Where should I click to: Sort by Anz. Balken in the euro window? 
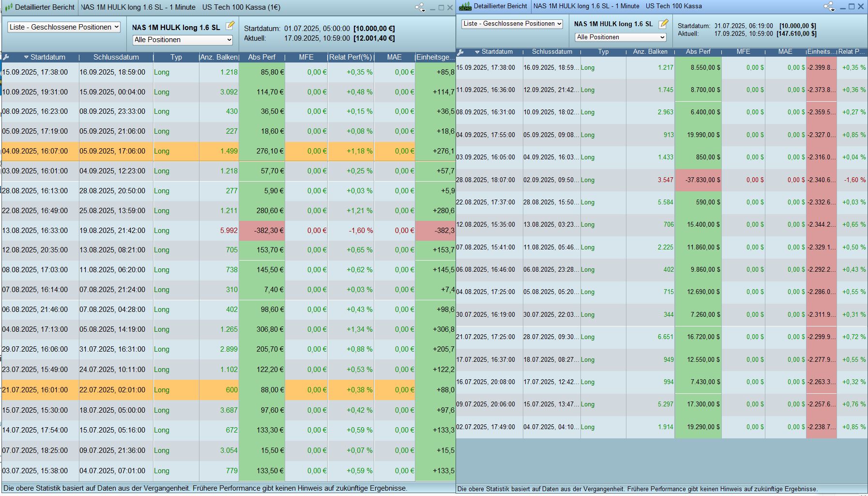[219, 57]
